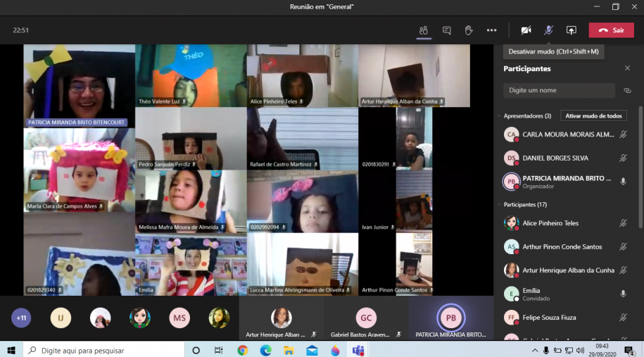Click Lucca Martins Ahringsmann de Oliveira video

[302, 264]
